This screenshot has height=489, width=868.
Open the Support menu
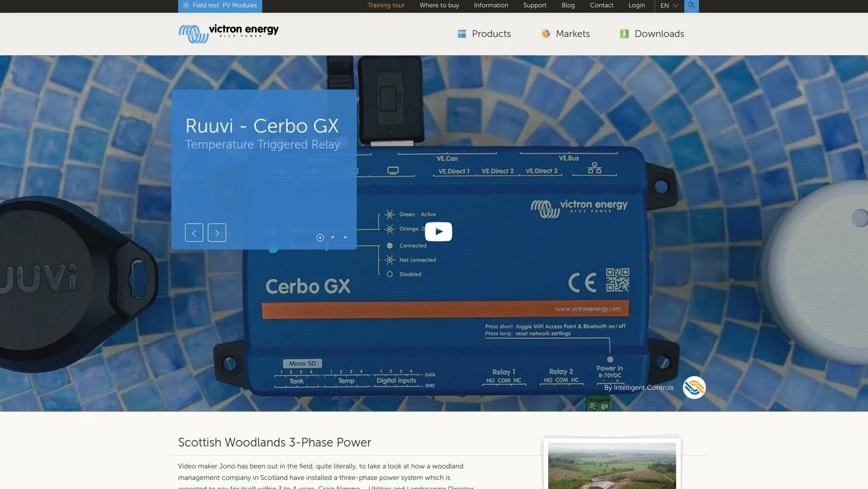pos(535,5)
